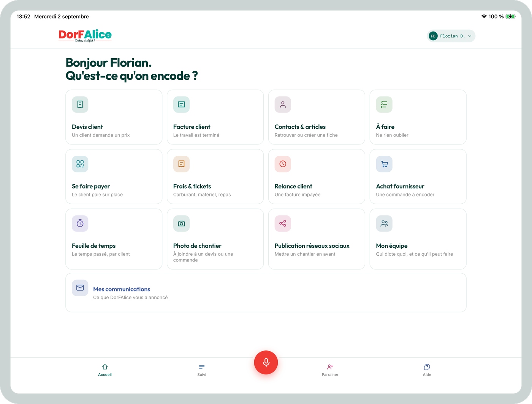This screenshot has height=404, width=532.
Task: Select the Contacts & articles person icon
Action: pyautogui.click(x=283, y=105)
